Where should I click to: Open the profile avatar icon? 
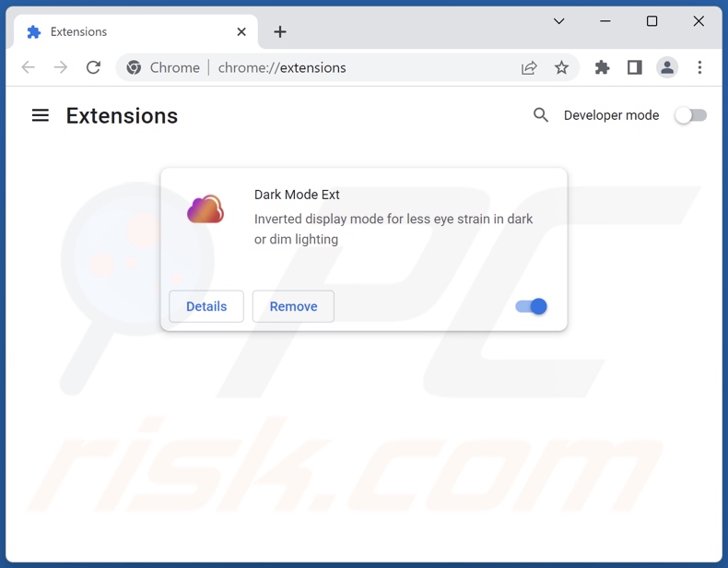click(x=667, y=68)
